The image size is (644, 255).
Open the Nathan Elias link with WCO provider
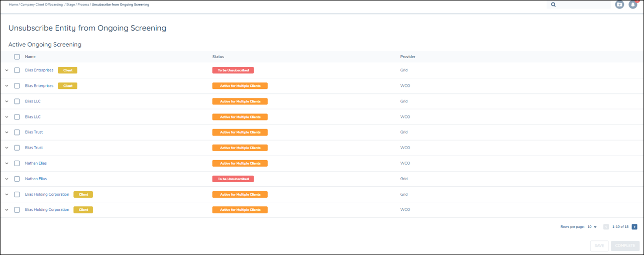[x=36, y=163]
